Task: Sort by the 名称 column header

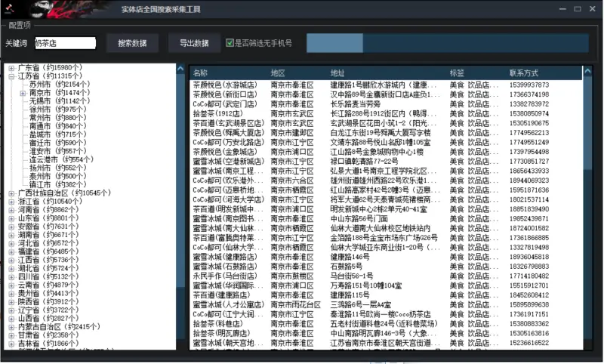Action: pos(201,73)
